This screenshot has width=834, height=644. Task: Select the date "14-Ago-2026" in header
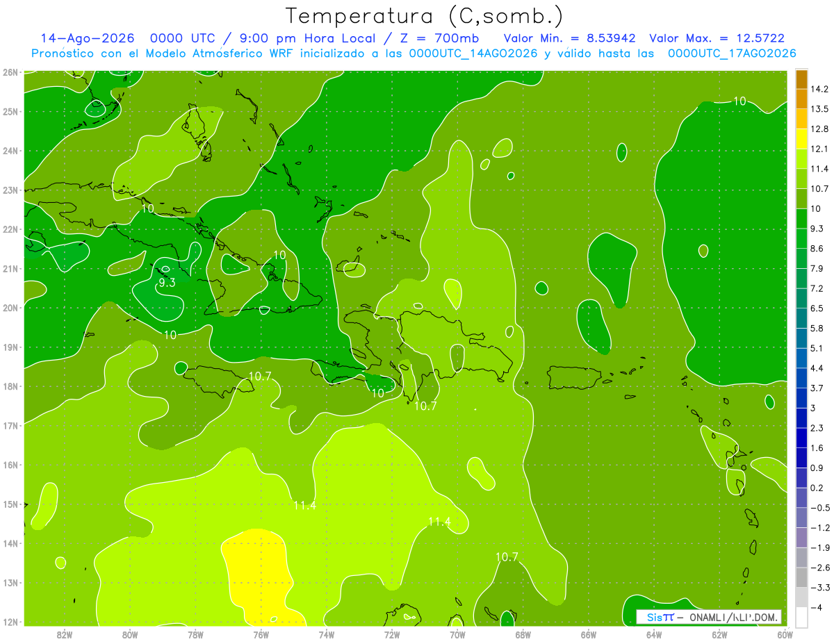coord(88,38)
